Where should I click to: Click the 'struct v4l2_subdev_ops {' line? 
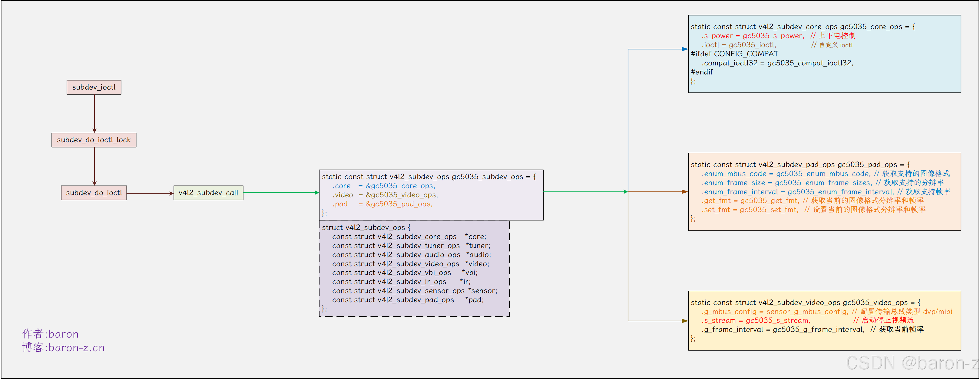tap(366, 227)
